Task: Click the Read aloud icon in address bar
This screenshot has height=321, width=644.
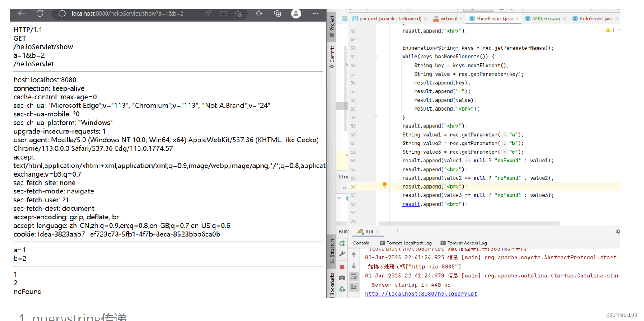Action: click(x=208, y=14)
